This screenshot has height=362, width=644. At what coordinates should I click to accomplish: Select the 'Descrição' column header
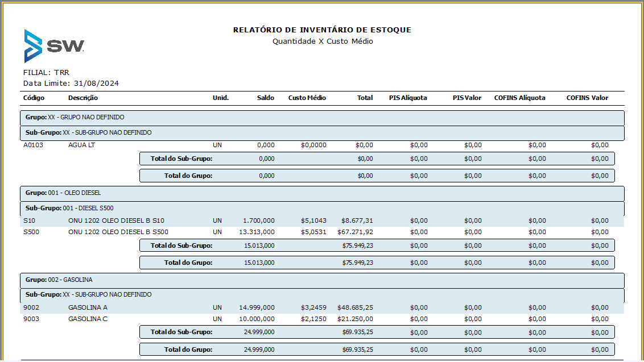[83, 98]
